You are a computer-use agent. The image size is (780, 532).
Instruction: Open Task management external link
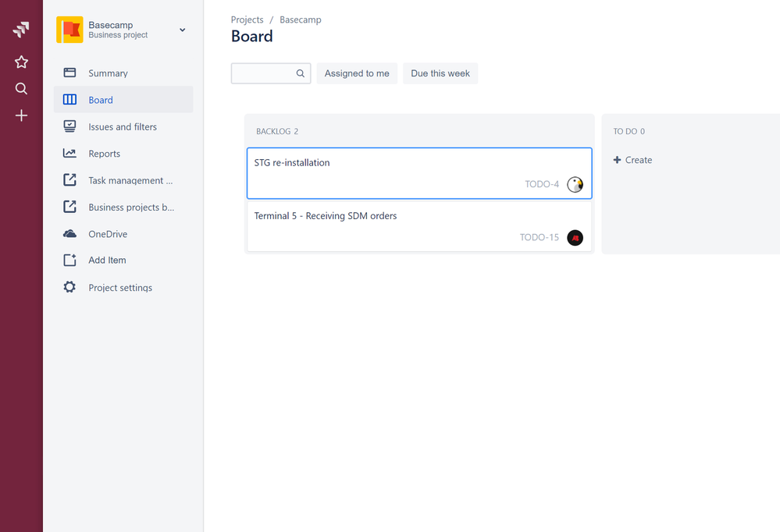point(123,180)
